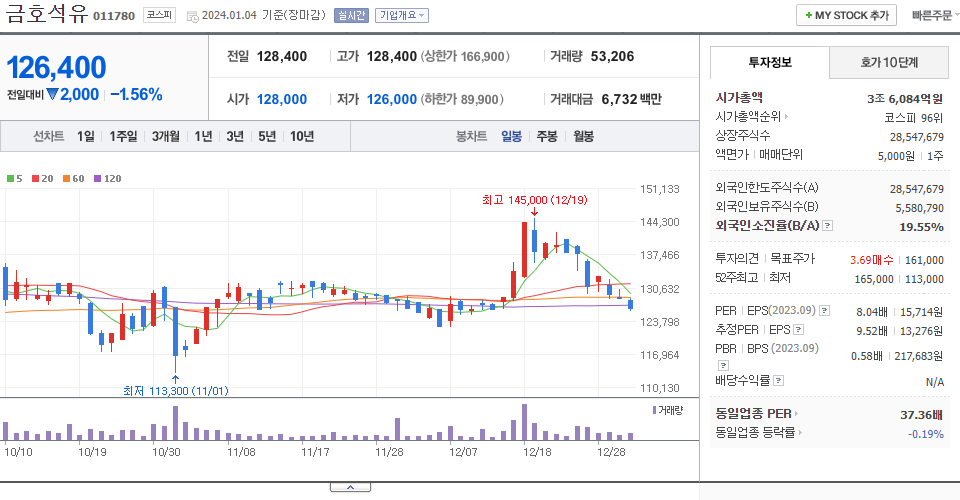Open the 호가10단계 tab
Screen dimensions: 960x500
[889, 62]
